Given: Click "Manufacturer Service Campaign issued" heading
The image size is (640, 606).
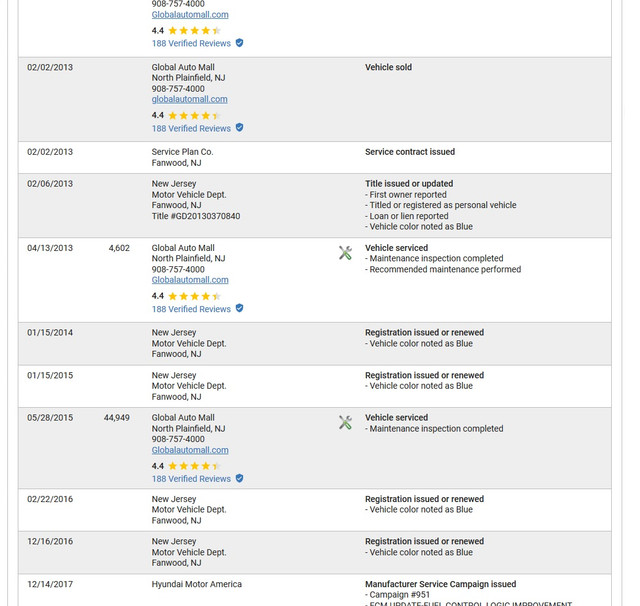Looking at the screenshot, I should pos(440,584).
